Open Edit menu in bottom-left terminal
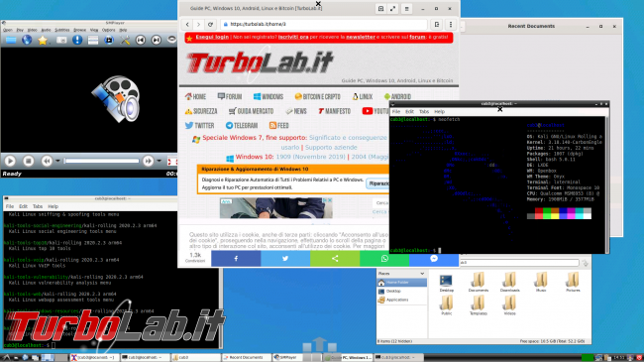 click(24, 206)
